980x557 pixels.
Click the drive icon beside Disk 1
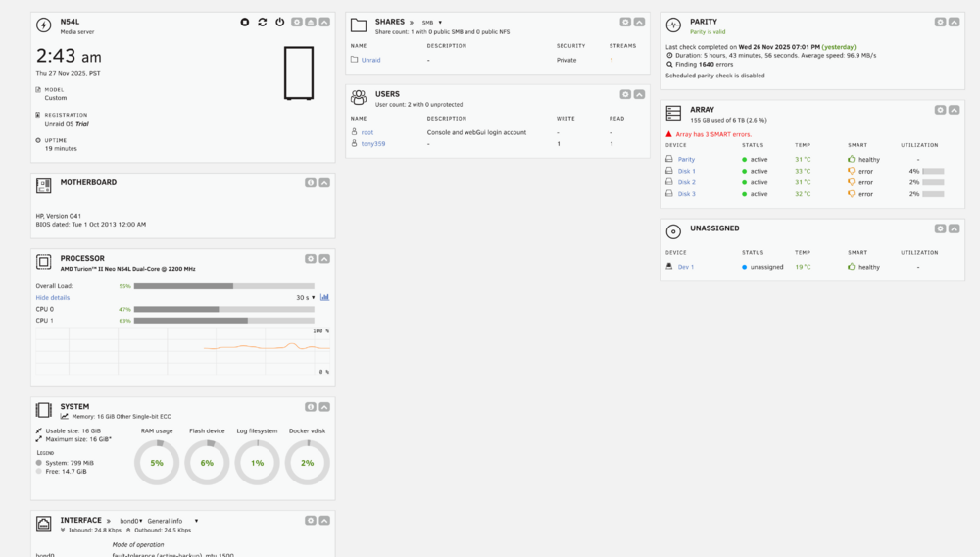tap(669, 171)
